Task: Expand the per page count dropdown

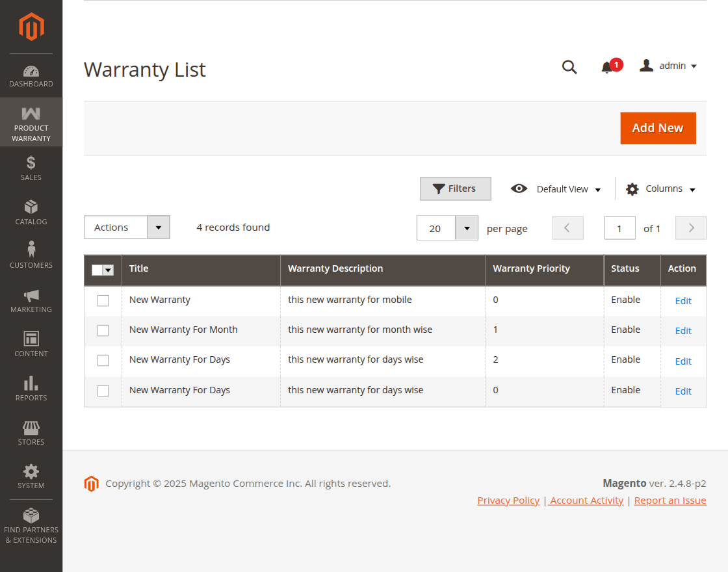Action: click(466, 227)
